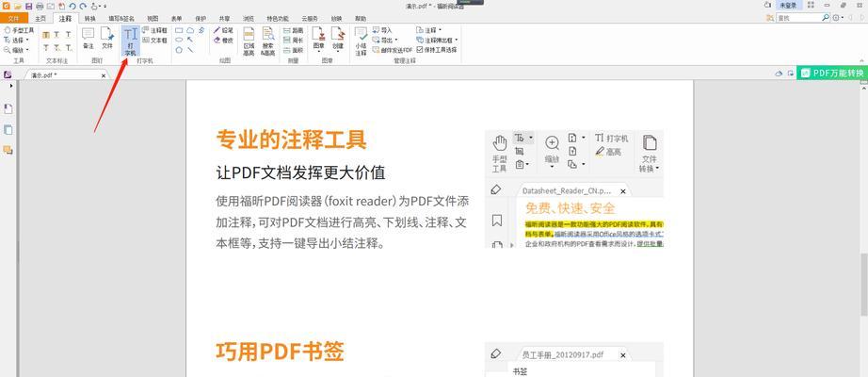
Task: Click the redo arrow icon
Action: point(83,6)
